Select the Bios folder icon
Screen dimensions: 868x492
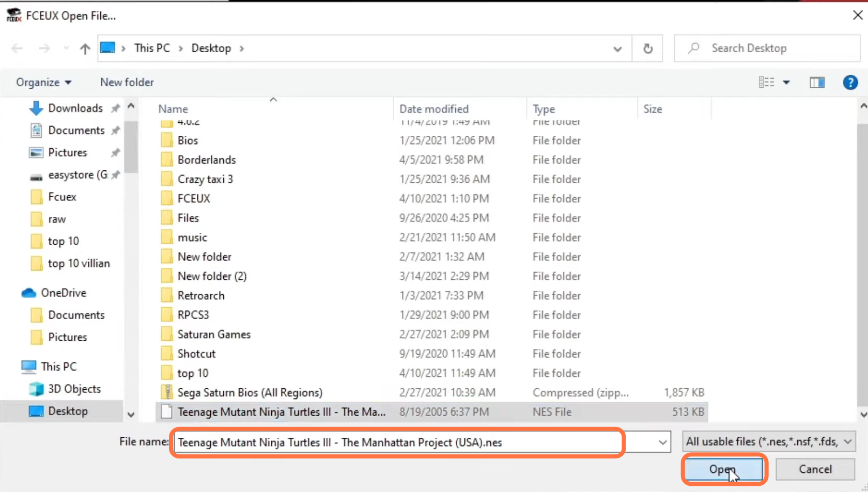point(166,140)
